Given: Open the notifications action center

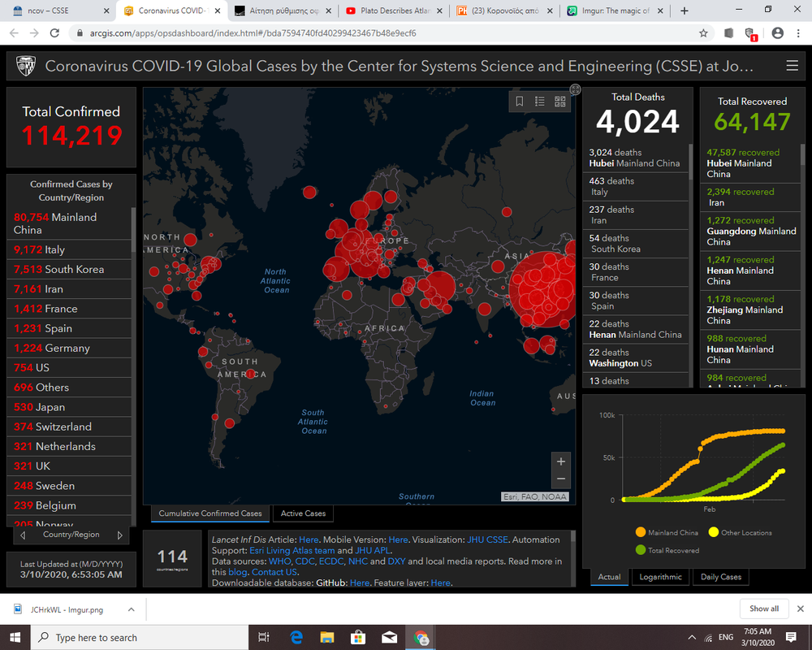Looking at the screenshot, I should point(791,638).
